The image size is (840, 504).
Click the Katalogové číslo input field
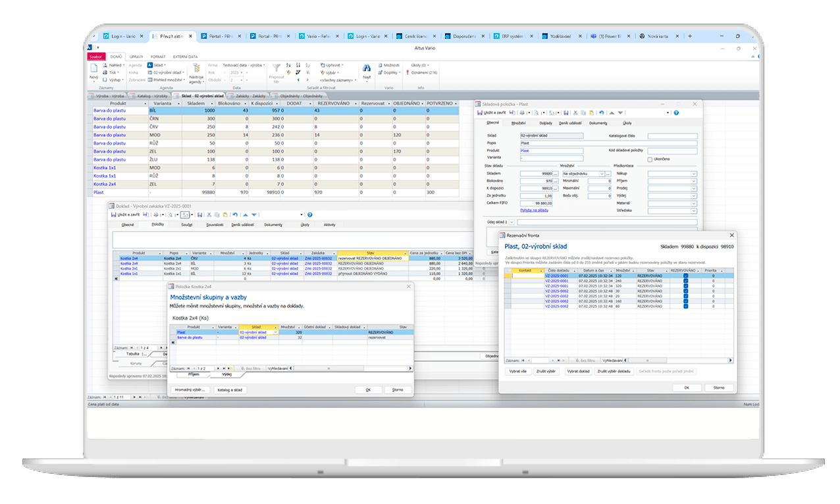pyautogui.click(x=672, y=136)
